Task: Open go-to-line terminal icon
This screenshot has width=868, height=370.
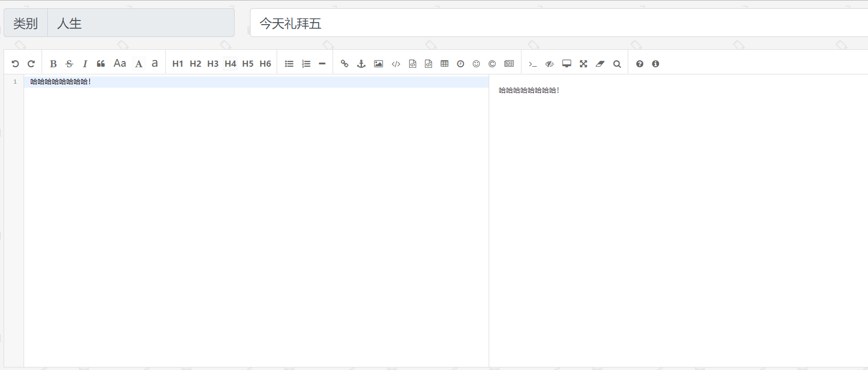Action: [x=533, y=64]
